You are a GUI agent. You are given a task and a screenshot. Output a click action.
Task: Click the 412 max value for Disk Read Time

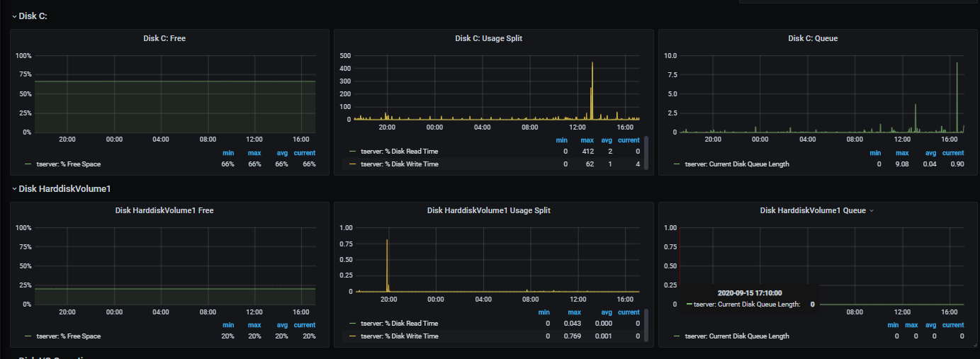point(587,152)
